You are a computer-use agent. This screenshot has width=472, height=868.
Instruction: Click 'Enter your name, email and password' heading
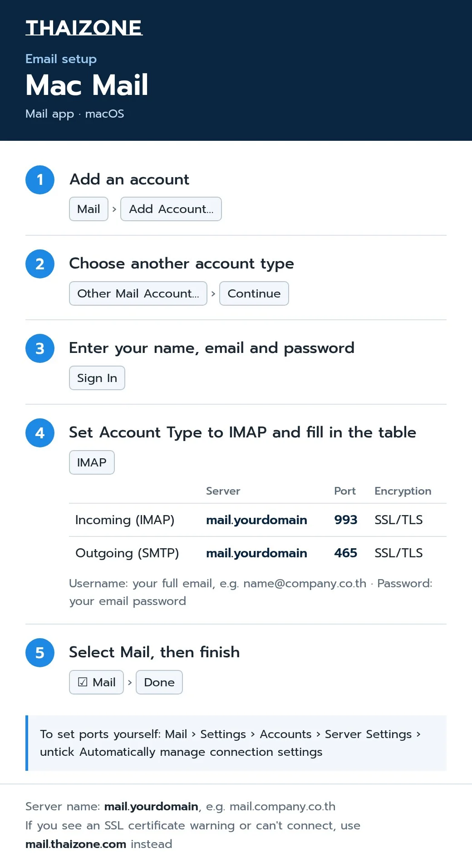tap(211, 348)
